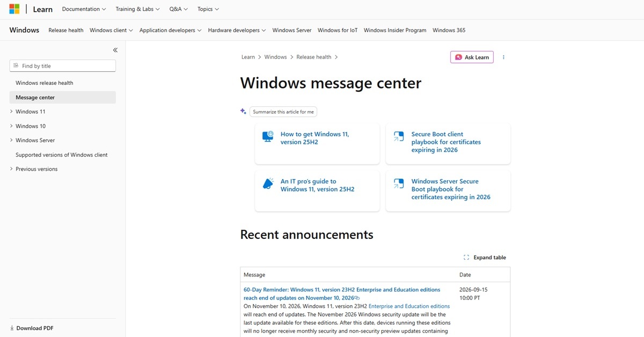Viewport: 644px width, 337px height.
Task: Open Windows Server Secure Boot playbook link
Action: (451, 189)
